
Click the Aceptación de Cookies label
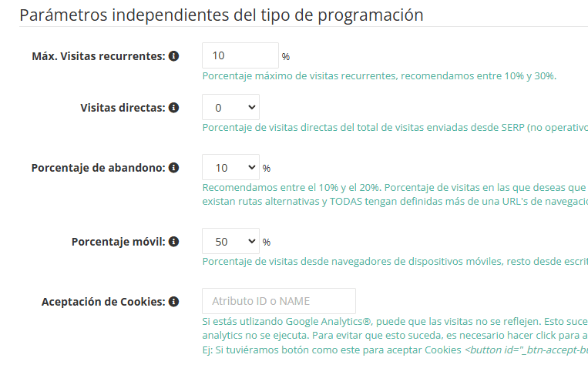(103, 302)
